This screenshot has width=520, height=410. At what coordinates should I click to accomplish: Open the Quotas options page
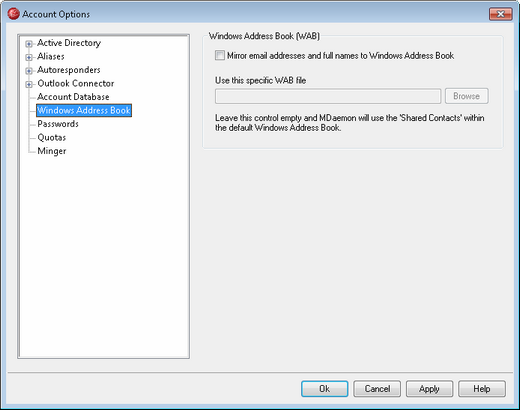pos(52,137)
